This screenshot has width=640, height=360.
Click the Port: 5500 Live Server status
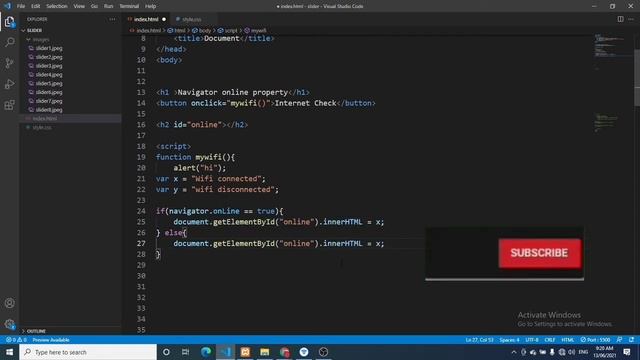point(595,340)
